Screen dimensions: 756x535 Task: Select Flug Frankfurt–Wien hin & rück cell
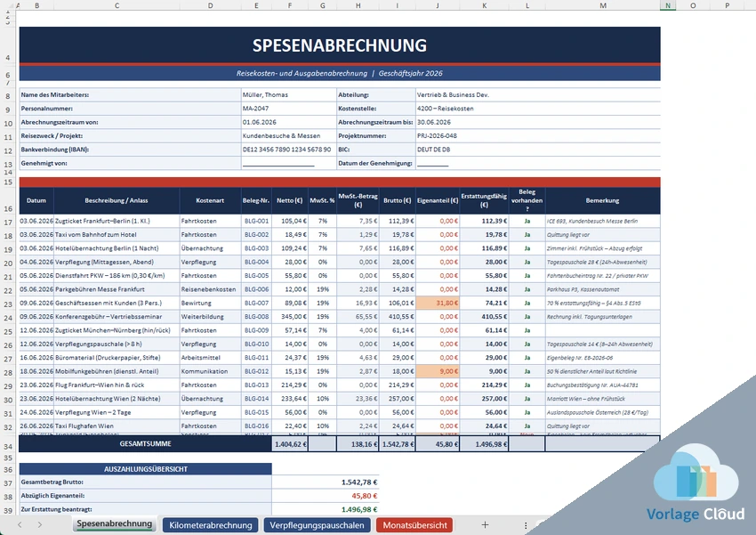point(117,385)
